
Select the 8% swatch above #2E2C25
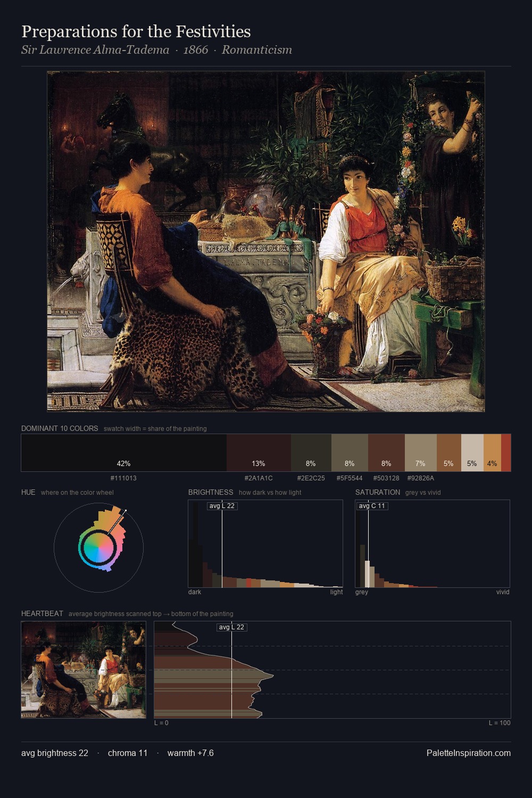[311, 453]
